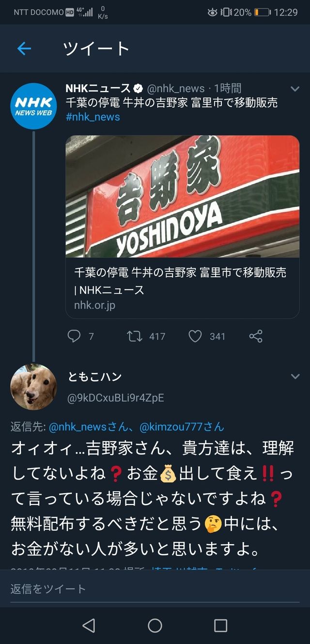Tap Android home circle button
This screenshot has width=310, height=644.
(x=155, y=626)
